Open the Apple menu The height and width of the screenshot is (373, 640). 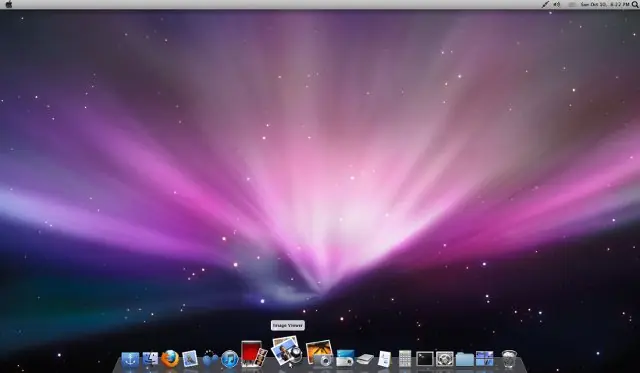(x=9, y=4)
